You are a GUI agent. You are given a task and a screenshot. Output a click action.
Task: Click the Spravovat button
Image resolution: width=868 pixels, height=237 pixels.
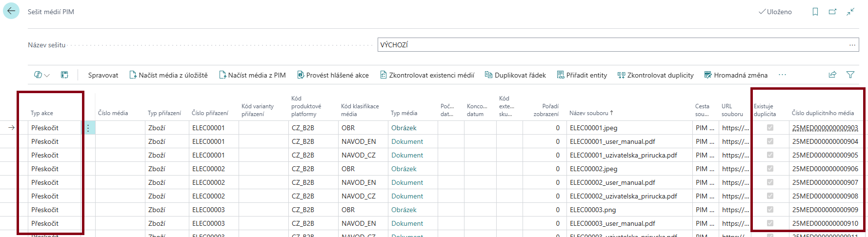click(x=103, y=75)
